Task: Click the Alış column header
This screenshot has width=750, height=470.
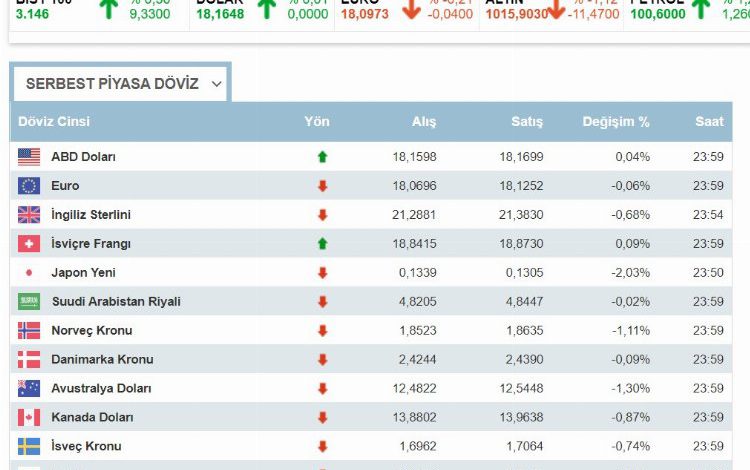Action: [424, 121]
